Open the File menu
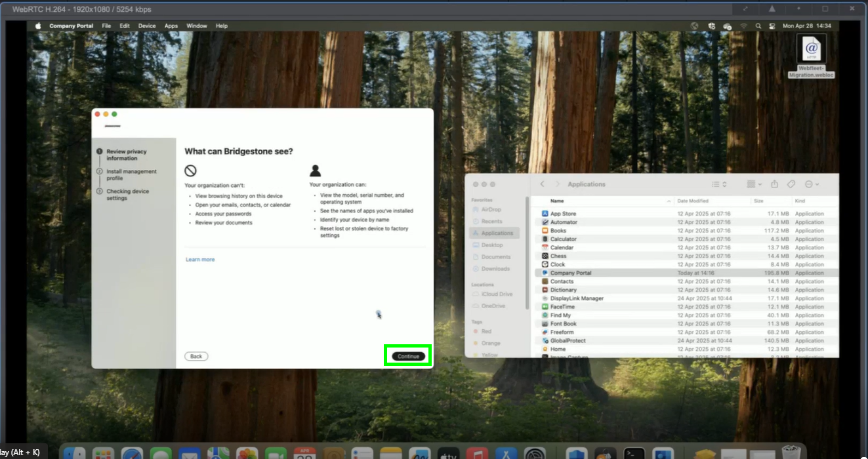Viewport: 868px width, 459px height. pos(106,26)
